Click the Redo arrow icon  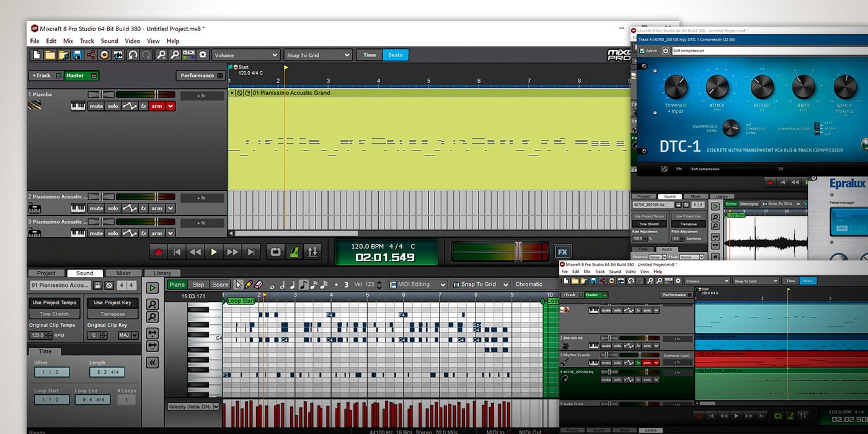[146, 55]
